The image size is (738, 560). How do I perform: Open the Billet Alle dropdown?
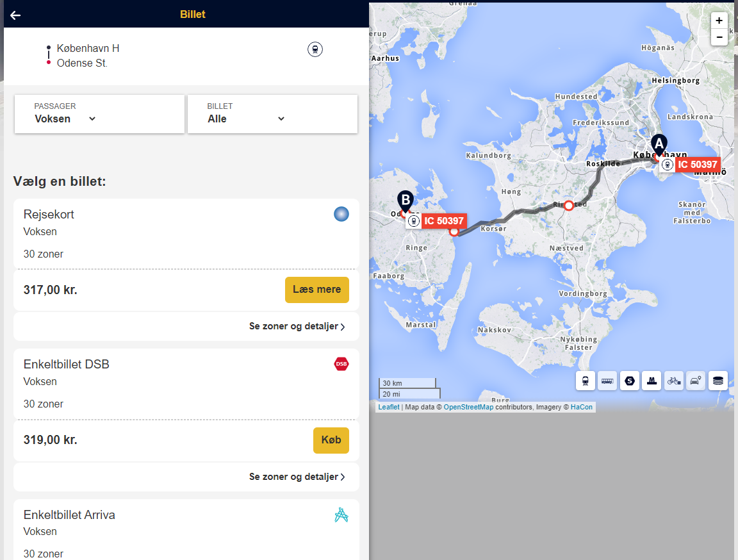(272, 114)
